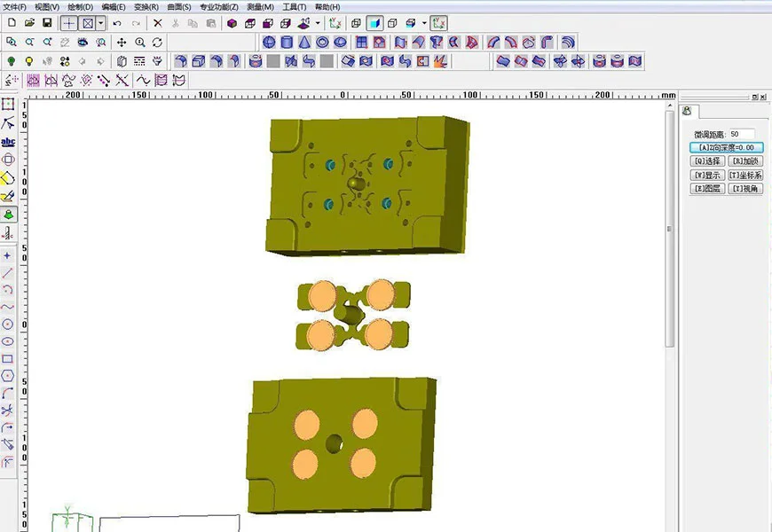Click the red X delete icon
The width and height of the screenshot is (772, 532).
click(158, 23)
